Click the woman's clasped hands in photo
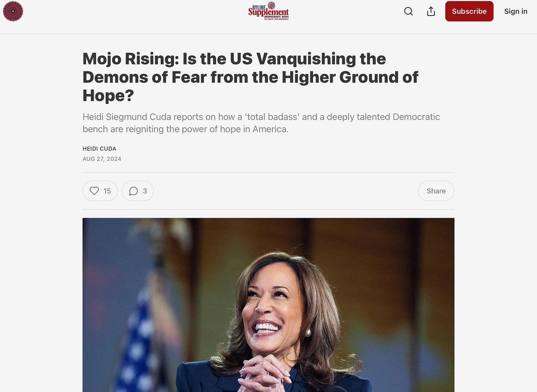Screen dimensions: 537x392 [264, 374]
